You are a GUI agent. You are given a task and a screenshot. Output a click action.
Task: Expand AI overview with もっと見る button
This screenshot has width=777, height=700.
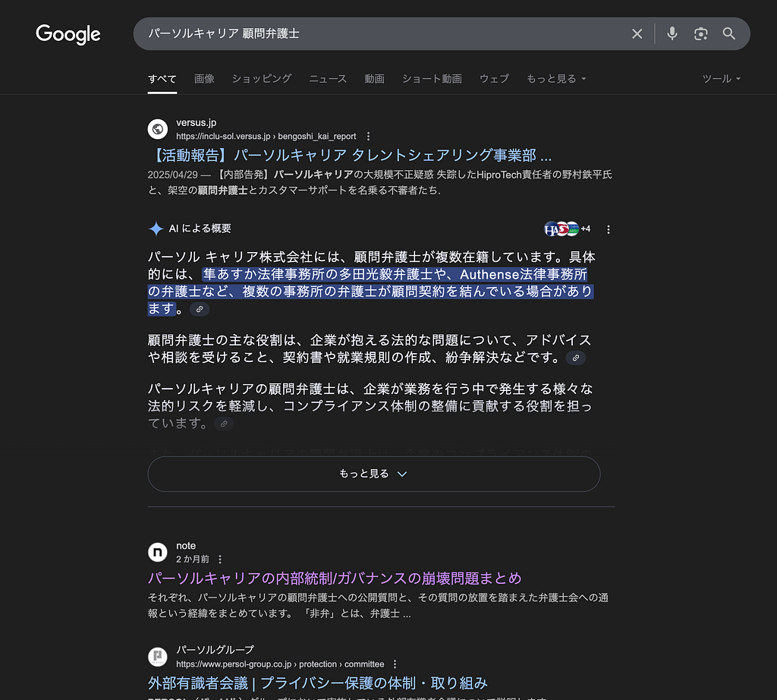point(373,474)
